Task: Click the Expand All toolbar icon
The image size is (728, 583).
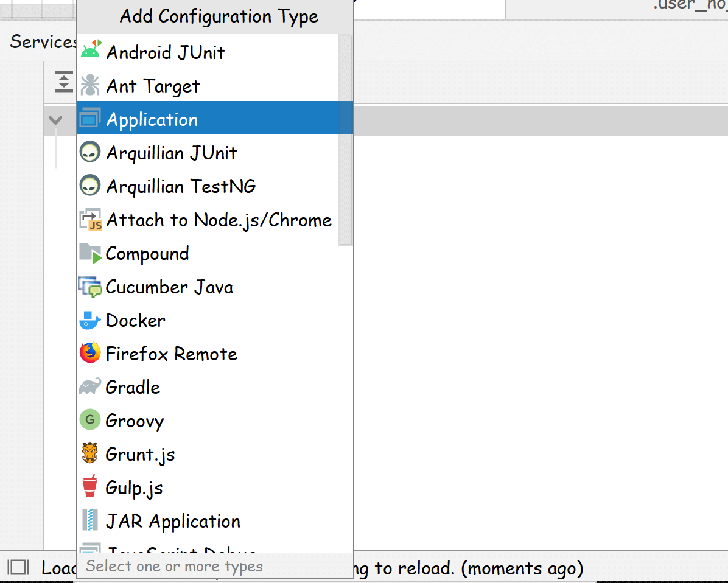Action: tap(63, 82)
